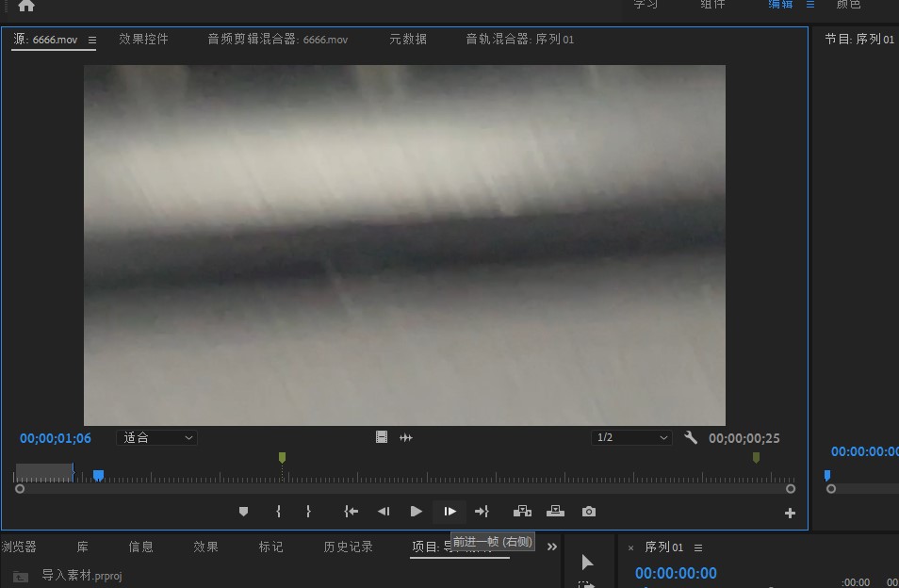
Task: Open the 库 panel tab
Action: click(x=83, y=547)
